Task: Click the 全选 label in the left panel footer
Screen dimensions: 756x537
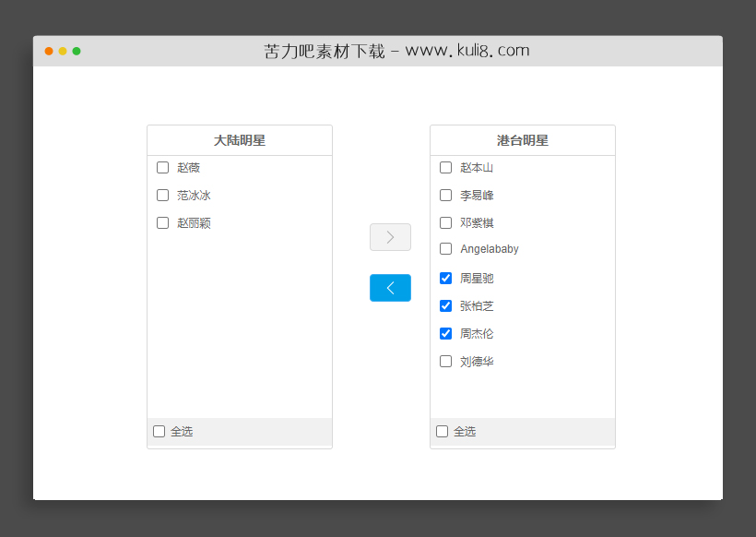Action: [x=181, y=431]
